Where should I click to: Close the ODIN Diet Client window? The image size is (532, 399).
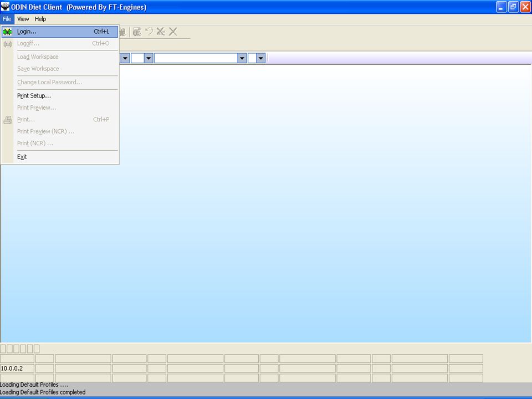click(525, 7)
